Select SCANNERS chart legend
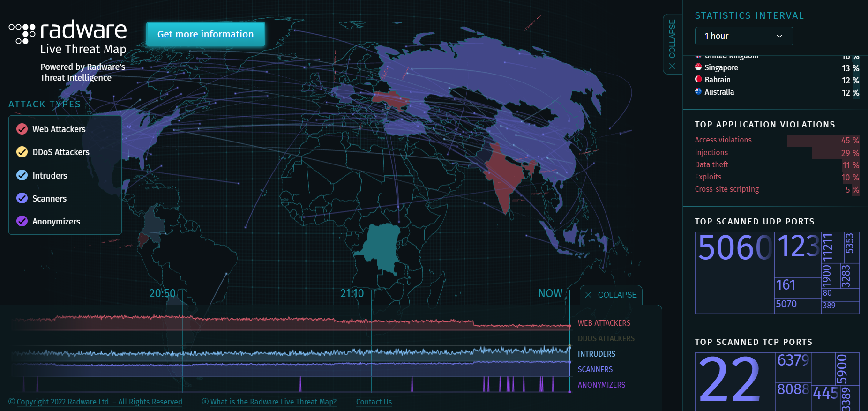The image size is (868, 411). (595, 369)
